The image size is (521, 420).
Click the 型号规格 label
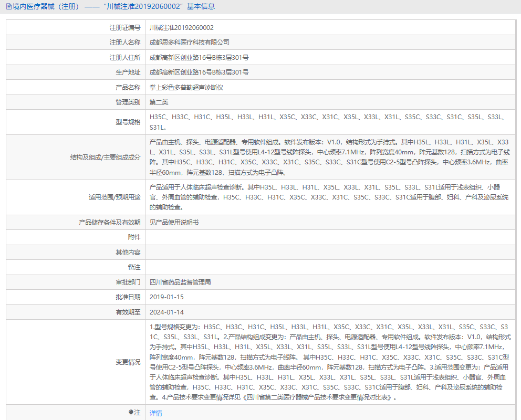[x=128, y=122]
